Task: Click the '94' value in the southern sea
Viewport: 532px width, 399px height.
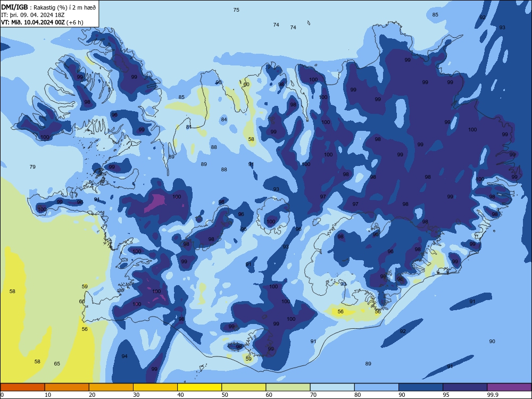Action: coord(124,356)
